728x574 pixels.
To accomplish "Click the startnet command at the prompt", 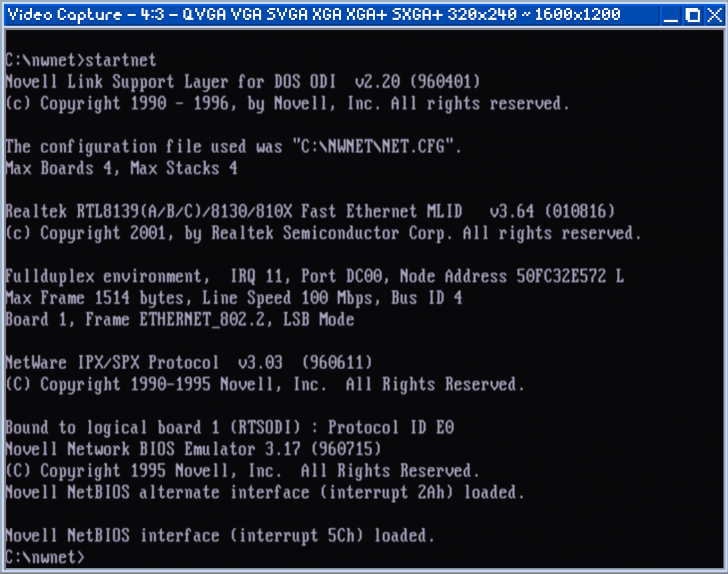I will tap(121, 60).
